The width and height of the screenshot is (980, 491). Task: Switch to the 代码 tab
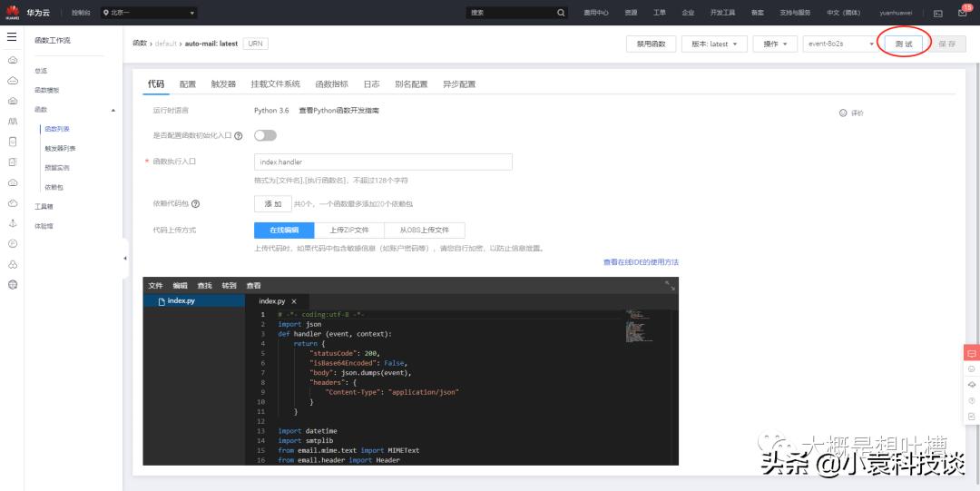pyautogui.click(x=156, y=83)
